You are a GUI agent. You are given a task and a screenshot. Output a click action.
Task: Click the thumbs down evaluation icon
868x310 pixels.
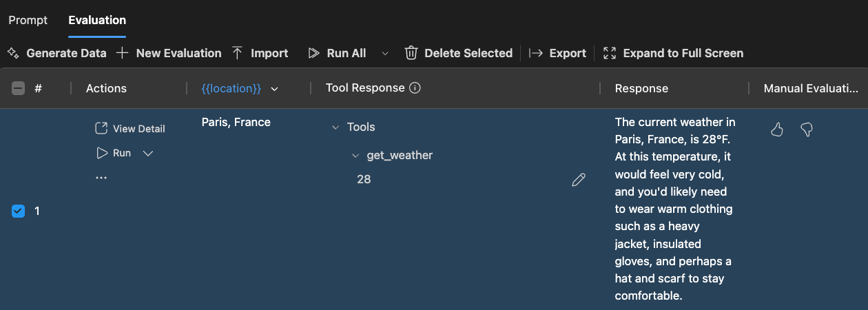pyautogui.click(x=807, y=130)
